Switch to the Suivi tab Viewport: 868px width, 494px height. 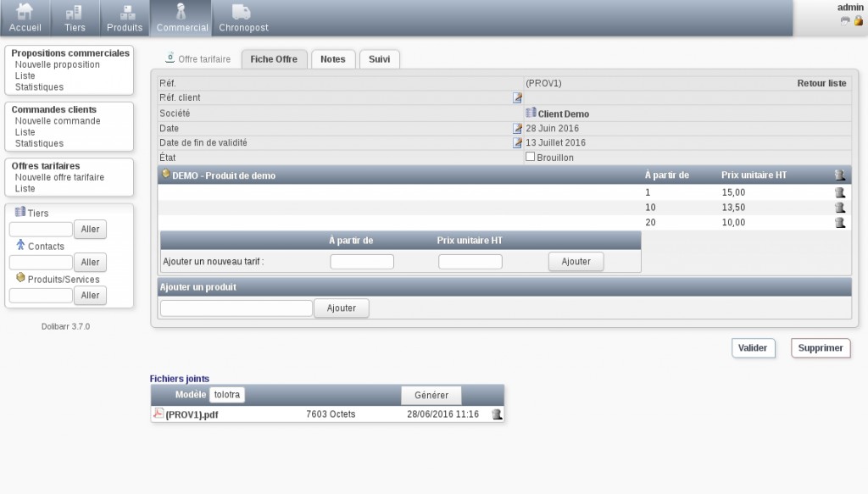pos(379,59)
